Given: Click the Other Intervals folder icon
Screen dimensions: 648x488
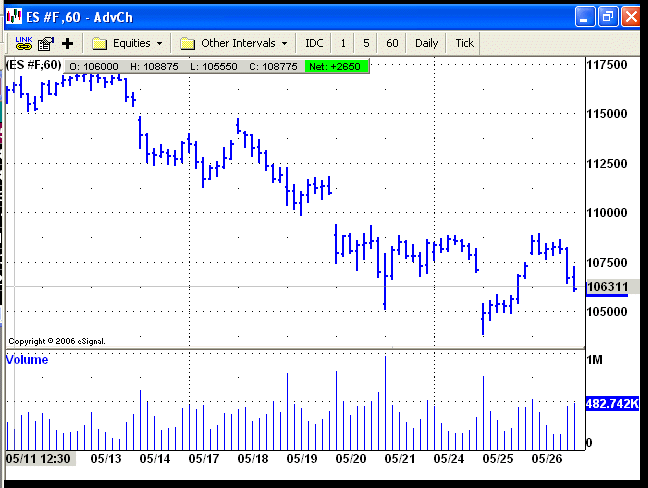Looking at the screenshot, I should [x=187, y=43].
